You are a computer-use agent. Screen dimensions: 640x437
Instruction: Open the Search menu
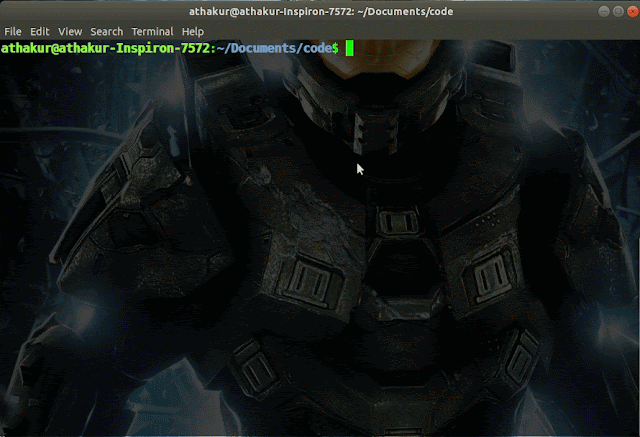coord(107,31)
